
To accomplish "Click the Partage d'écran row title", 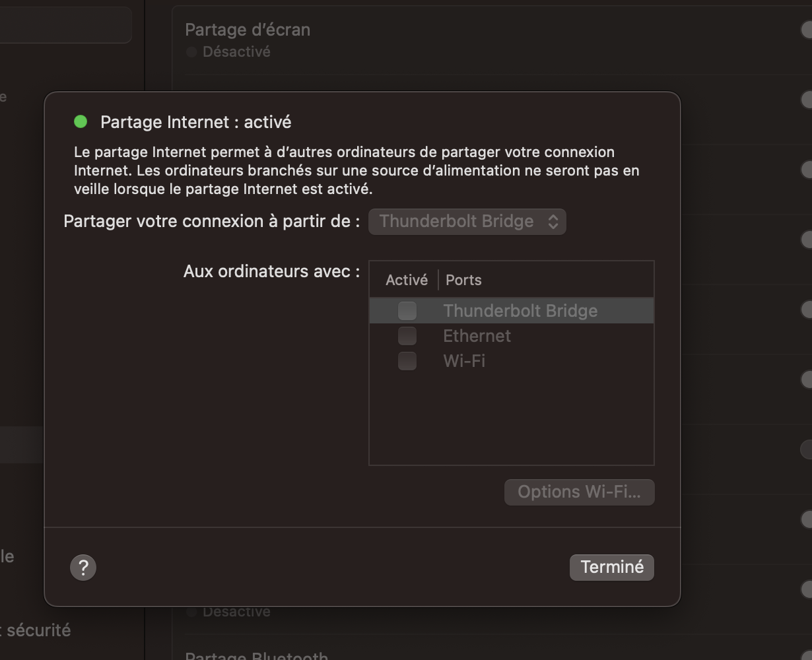I will coord(248,30).
